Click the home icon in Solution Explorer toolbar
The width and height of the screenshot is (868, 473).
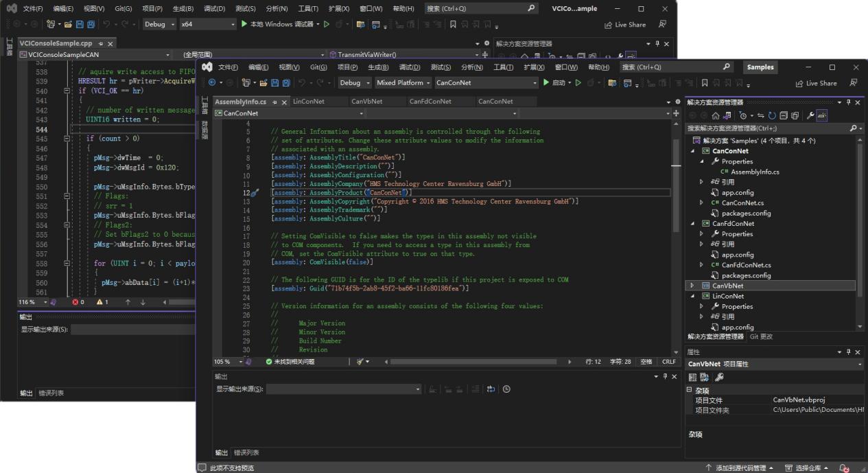[716, 115]
